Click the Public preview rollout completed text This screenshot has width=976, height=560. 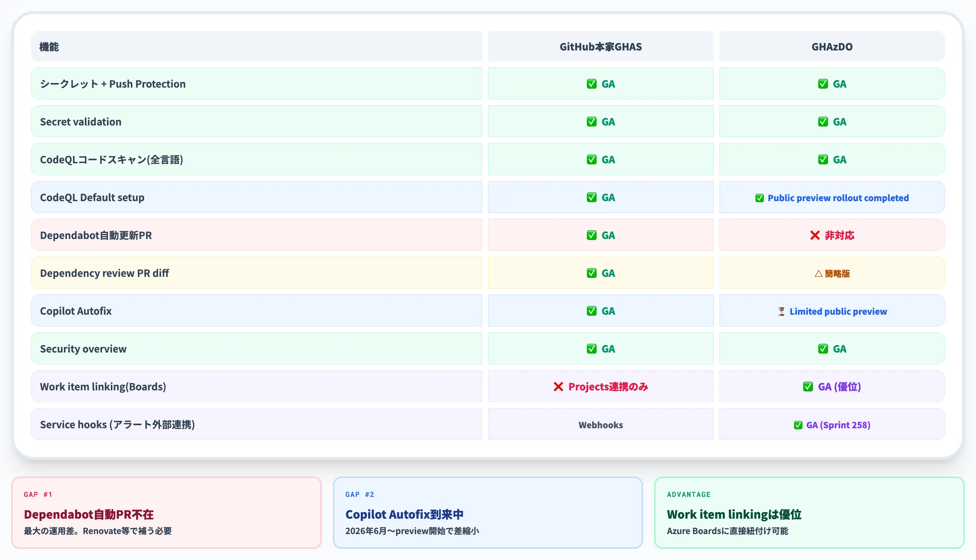click(838, 198)
